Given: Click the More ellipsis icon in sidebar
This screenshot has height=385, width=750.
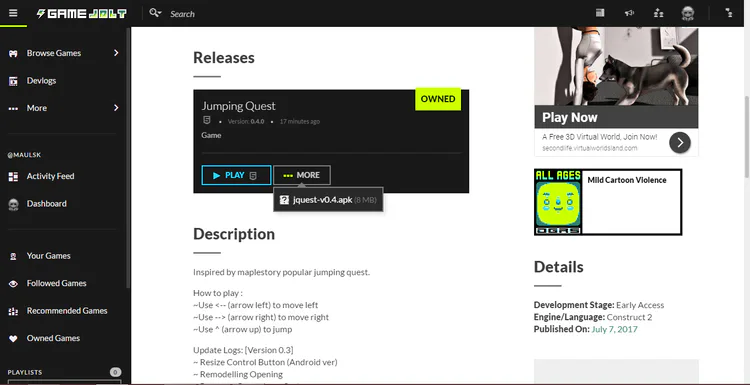Looking at the screenshot, I should 13,108.
